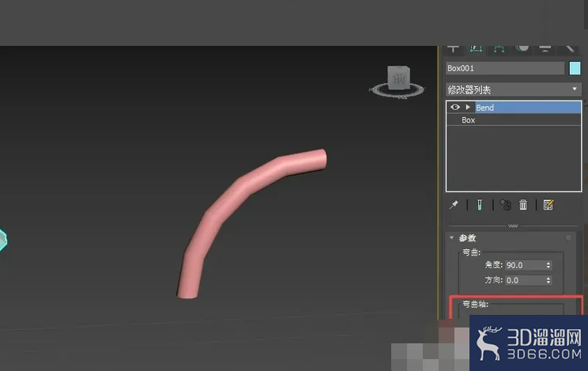The width and height of the screenshot is (588, 371).
Task: Click the 角度 value field 90.0
Action: pyautogui.click(x=525, y=265)
